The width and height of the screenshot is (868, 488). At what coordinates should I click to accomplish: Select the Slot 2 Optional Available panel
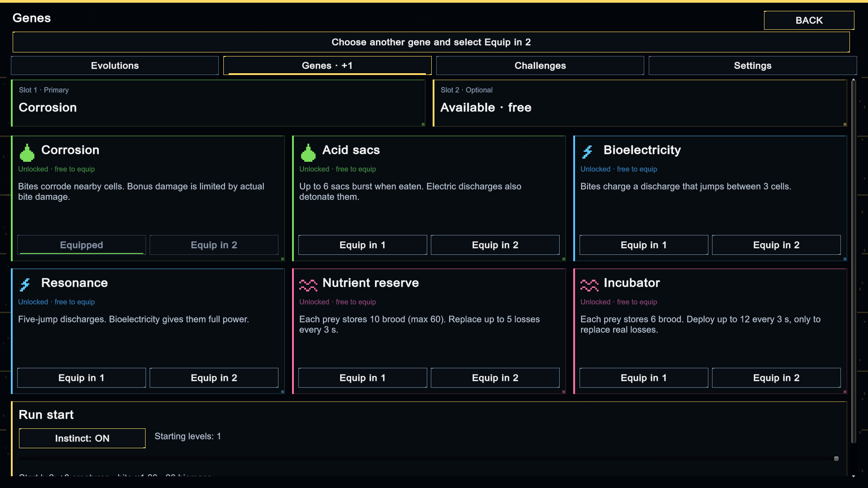(640, 103)
